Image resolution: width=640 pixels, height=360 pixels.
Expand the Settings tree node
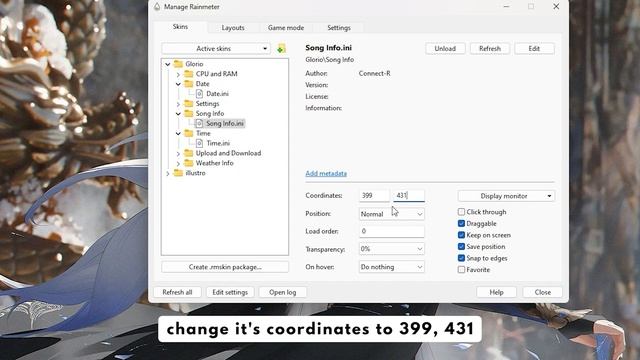point(178,104)
